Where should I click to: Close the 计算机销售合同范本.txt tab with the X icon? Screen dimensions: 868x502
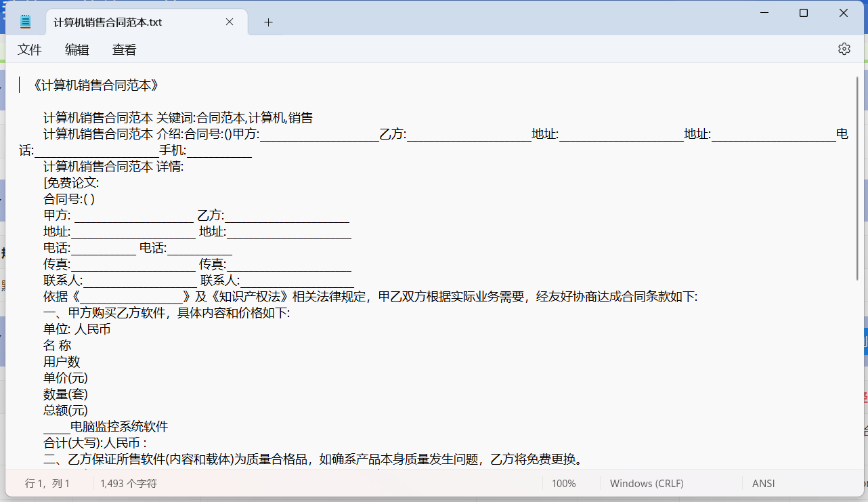point(229,21)
